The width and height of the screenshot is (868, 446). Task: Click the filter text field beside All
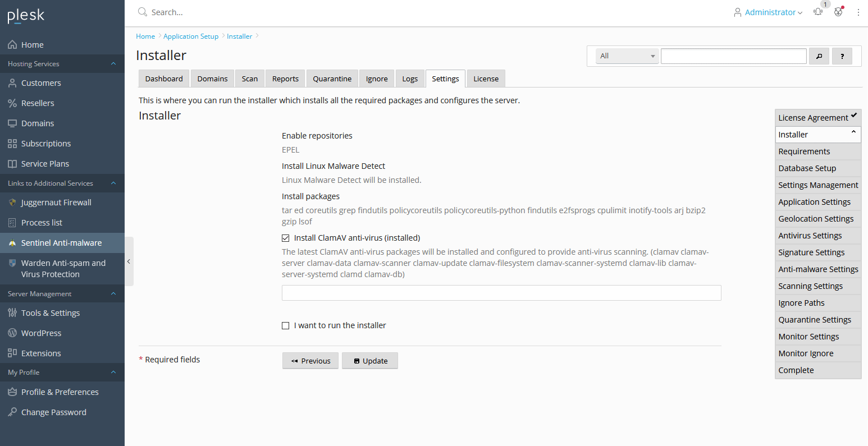[x=734, y=56]
